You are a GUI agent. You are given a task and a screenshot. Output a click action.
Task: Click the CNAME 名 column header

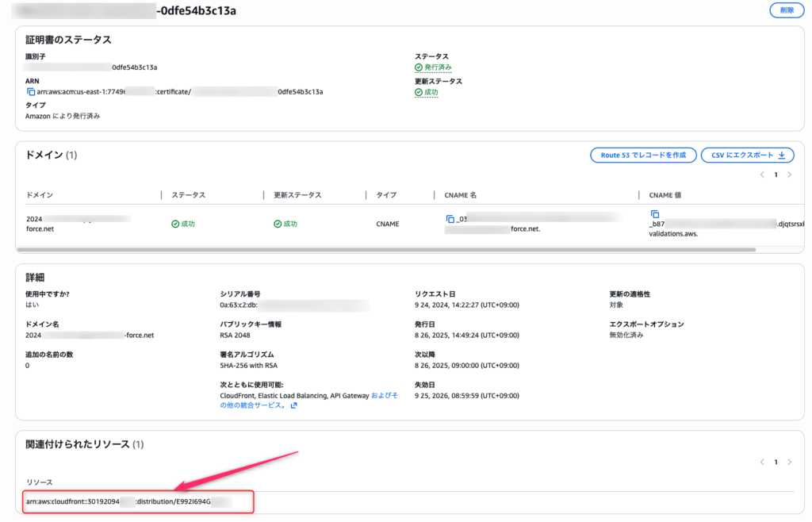pos(461,195)
